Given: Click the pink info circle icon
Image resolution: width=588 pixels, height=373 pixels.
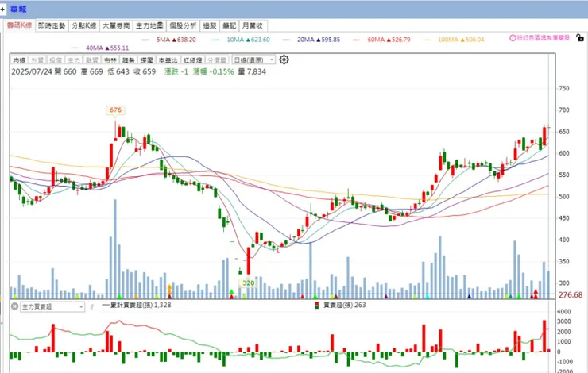Looking at the screenshot, I should point(513,38).
